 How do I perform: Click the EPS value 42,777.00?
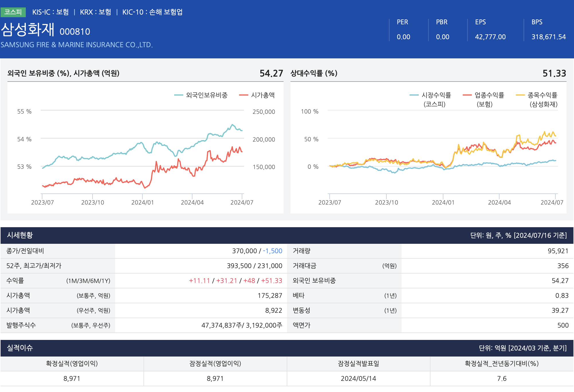click(x=490, y=37)
